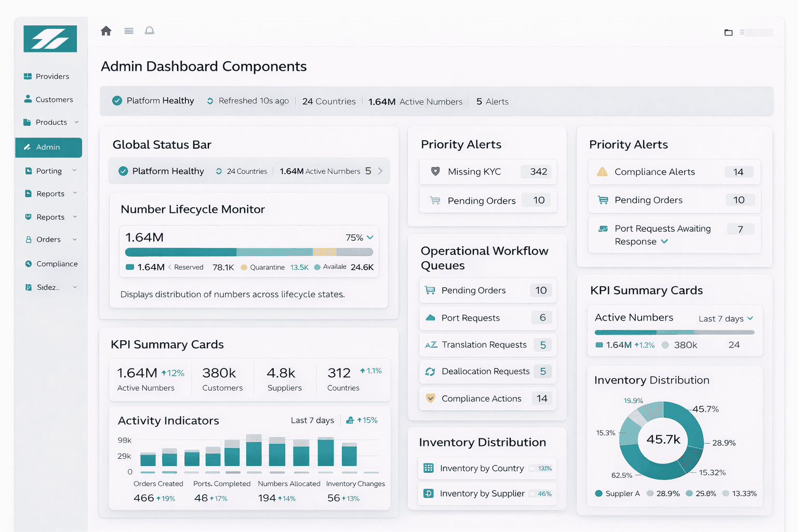This screenshot has width=798, height=532.
Task: Click the Supplier A legend color dot
Action: coord(598,494)
